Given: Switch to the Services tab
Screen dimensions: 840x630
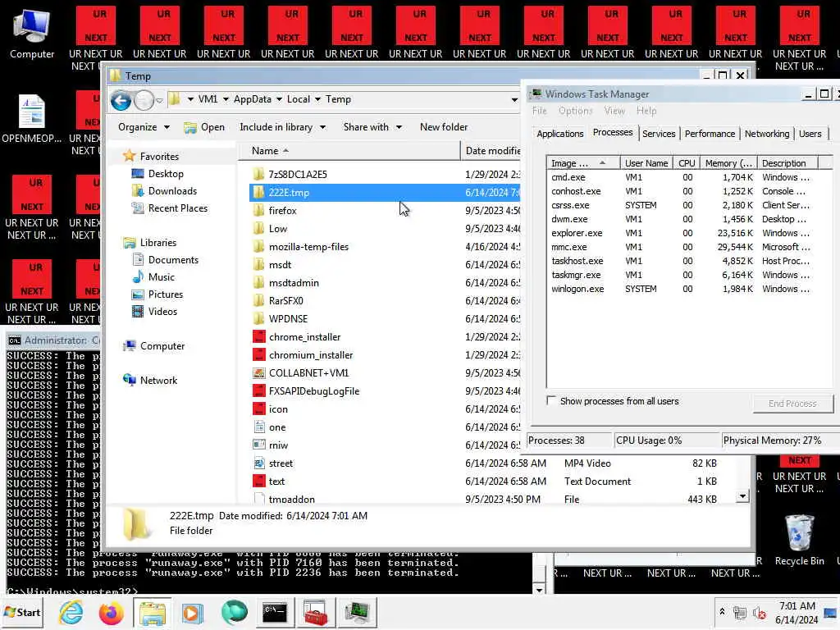Looking at the screenshot, I should click(659, 134).
